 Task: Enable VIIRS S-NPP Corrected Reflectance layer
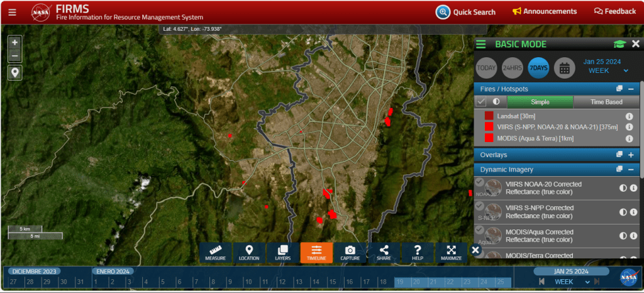(479, 206)
